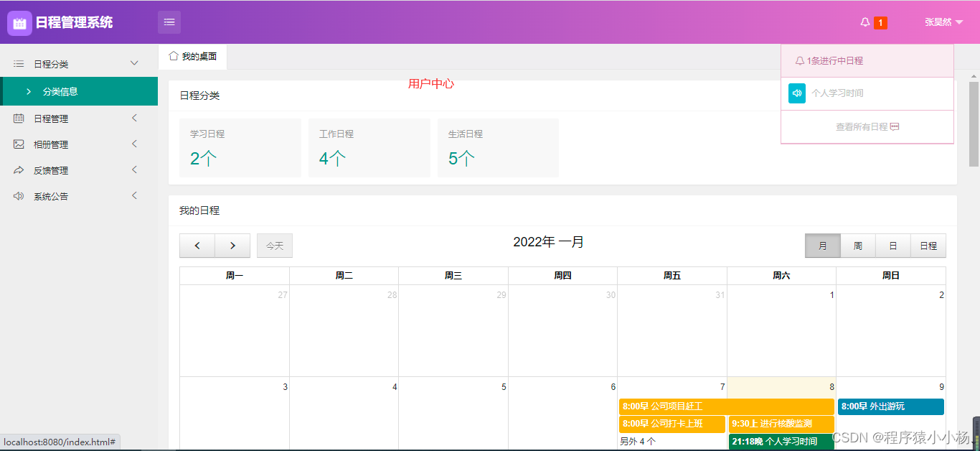This screenshot has height=451, width=980.
Task: Switch calendar to 日 view
Action: (x=893, y=246)
